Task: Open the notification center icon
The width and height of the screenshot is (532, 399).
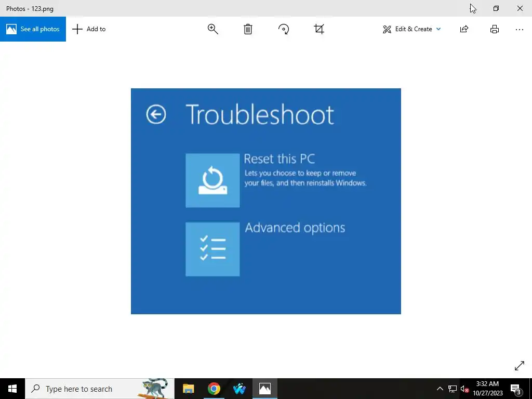Action: tap(516, 389)
